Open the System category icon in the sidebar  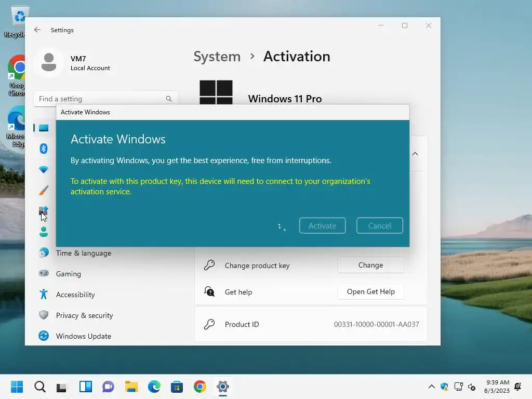[44, 128]
